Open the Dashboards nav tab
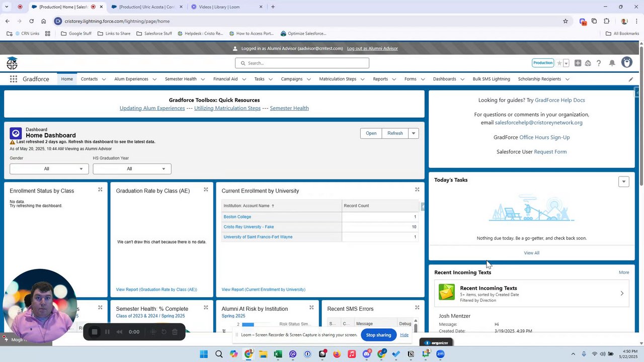Viewport: 644px width, 362px height. point(444,79)
